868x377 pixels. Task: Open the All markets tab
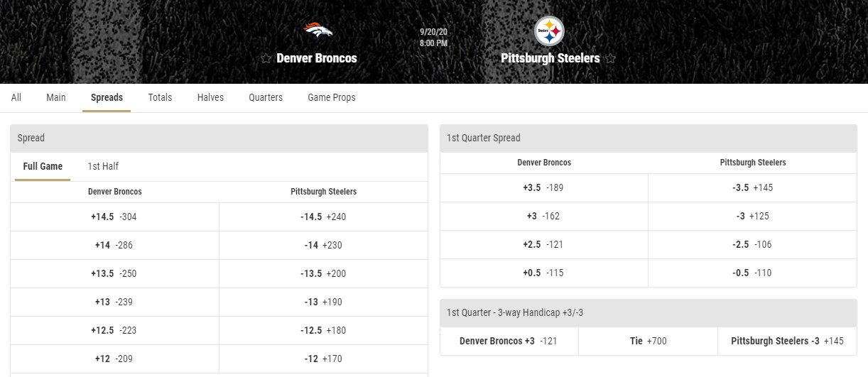(x=16, y=97)
